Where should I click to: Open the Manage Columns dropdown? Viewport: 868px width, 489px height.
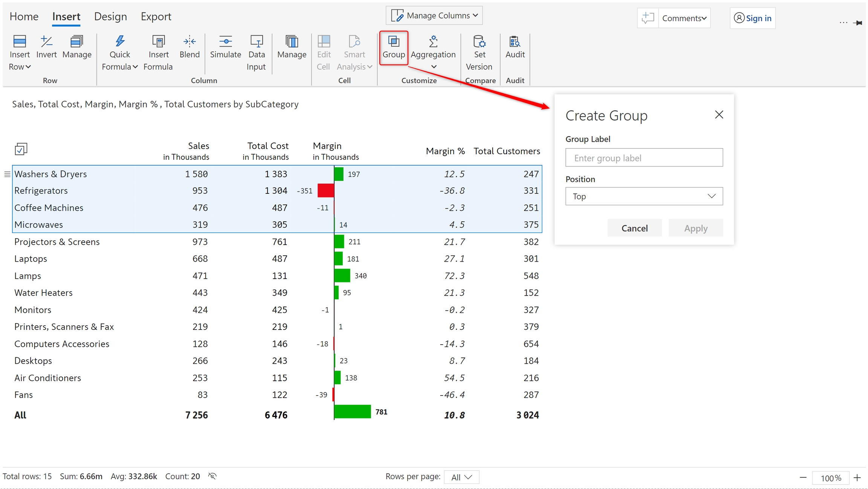point(434,15)
